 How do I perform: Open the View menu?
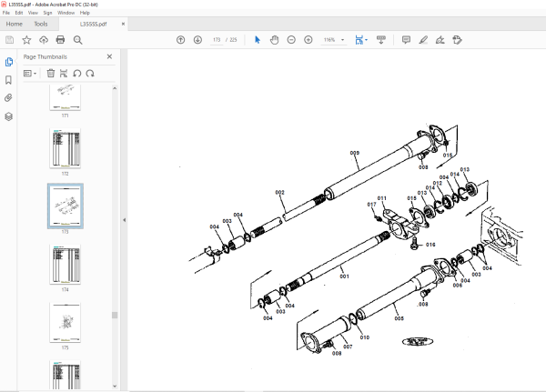33,13
